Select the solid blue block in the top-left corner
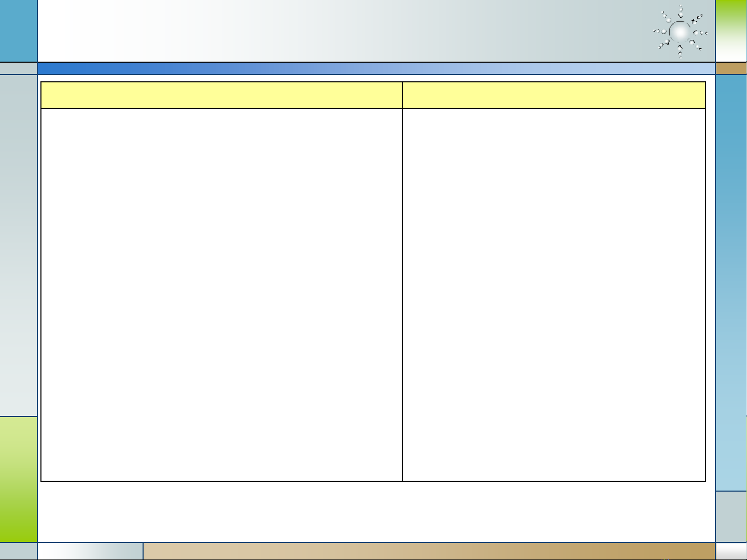 [19, 31]
